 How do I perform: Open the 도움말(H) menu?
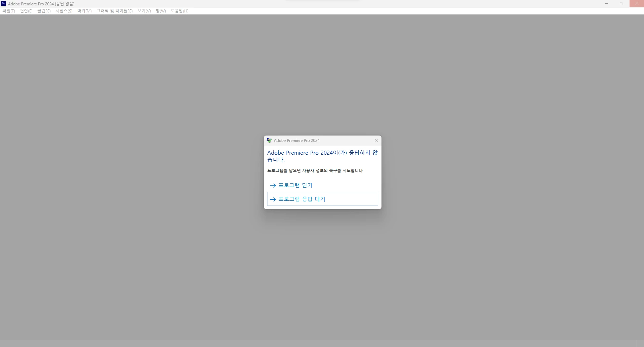[x=179, y=11]
